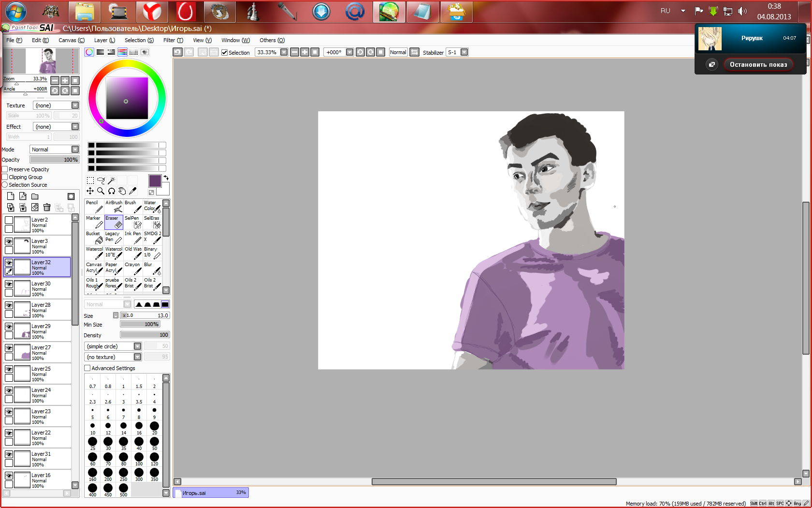Open the Stabilizer S-1 dropdown
The image size is (812, 508).
pyautogui.click(x=464, y=52)
